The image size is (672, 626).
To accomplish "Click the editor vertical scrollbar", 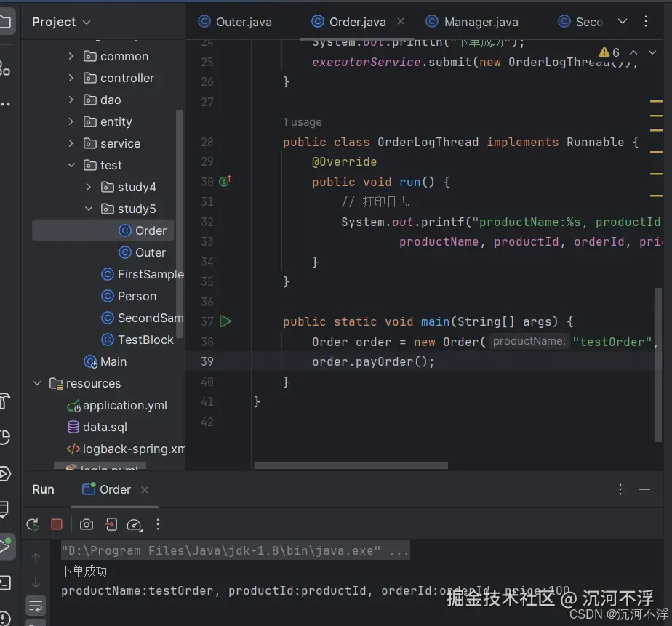I will (658, 365).
